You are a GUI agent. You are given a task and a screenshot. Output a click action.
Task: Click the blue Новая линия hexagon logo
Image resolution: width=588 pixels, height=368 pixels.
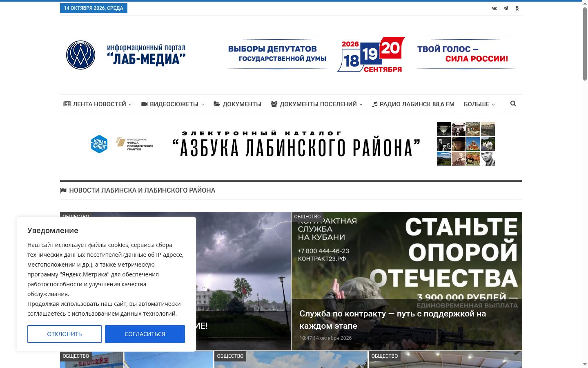pyautogui.click(x=99, y=144)
